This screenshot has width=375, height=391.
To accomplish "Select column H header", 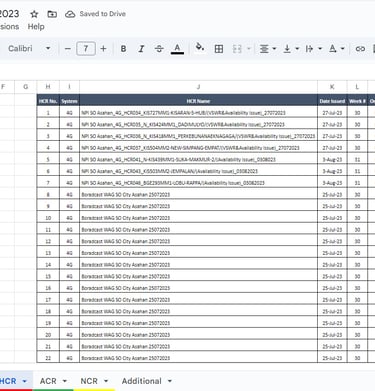I will pos(48,87).
